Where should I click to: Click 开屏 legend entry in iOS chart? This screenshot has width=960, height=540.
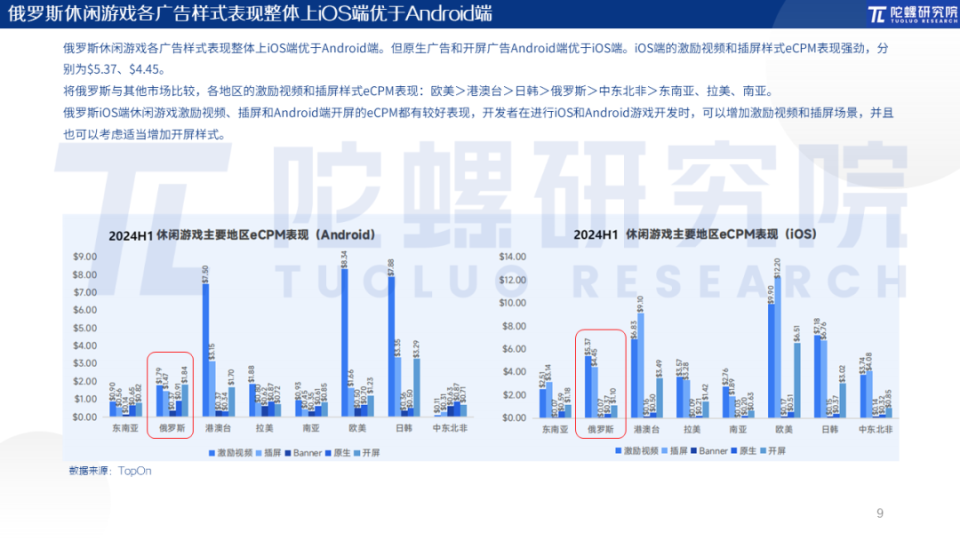click(x=773, y=451)
